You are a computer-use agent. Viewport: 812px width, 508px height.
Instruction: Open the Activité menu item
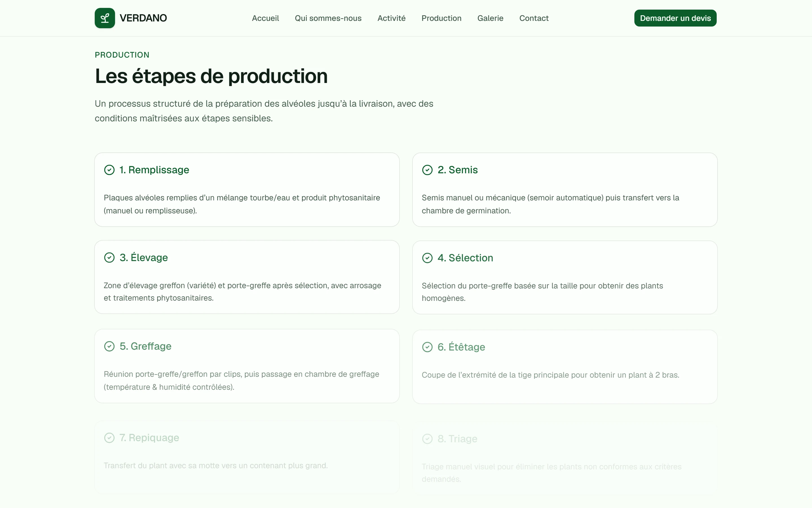pyautogui.click(x=392, y=18)
